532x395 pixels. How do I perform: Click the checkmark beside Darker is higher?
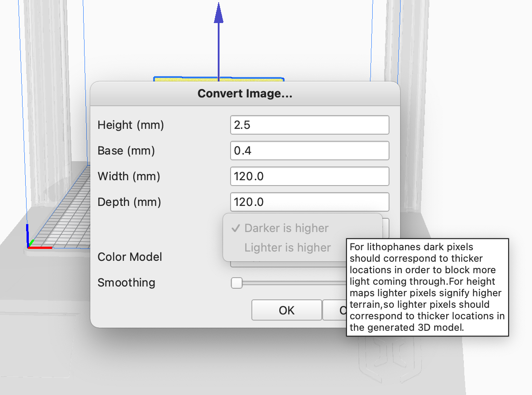236,228
